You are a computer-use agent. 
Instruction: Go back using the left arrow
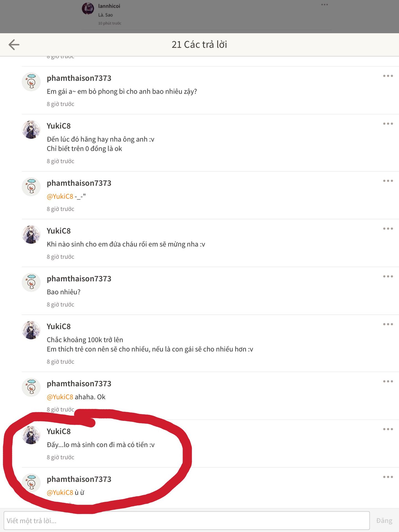point(14,45)
